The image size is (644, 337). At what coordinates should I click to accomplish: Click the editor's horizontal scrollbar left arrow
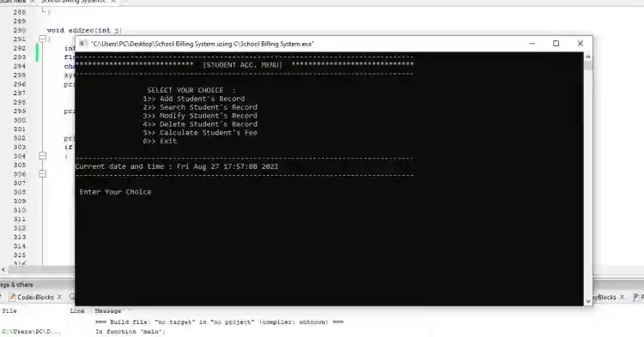click(x=3, y=269)
